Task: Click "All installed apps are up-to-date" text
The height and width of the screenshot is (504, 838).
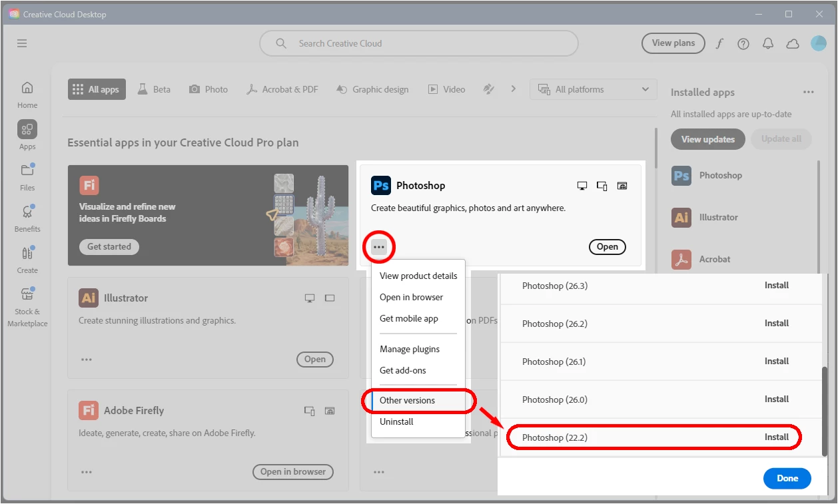Action: tap(731, 115)
